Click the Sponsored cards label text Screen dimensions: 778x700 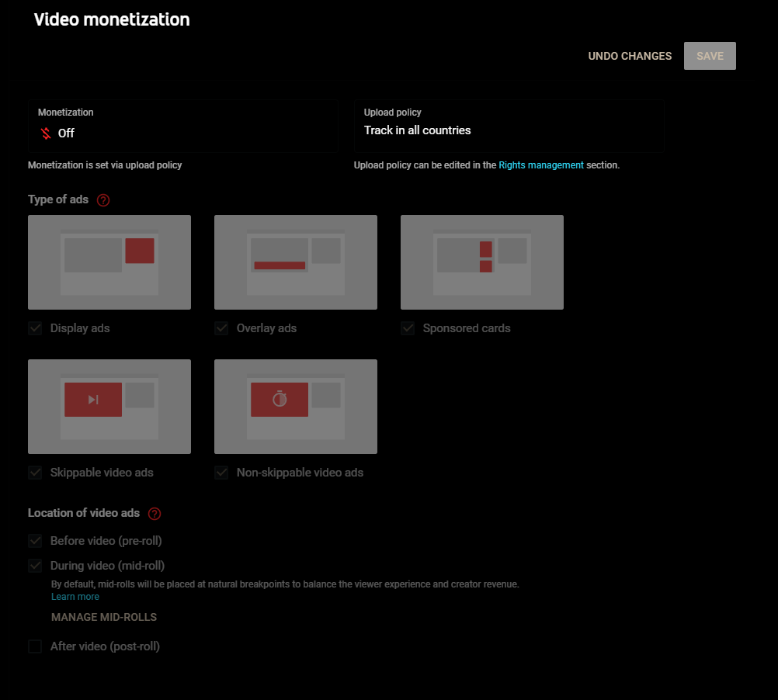(x=467, y=328)
